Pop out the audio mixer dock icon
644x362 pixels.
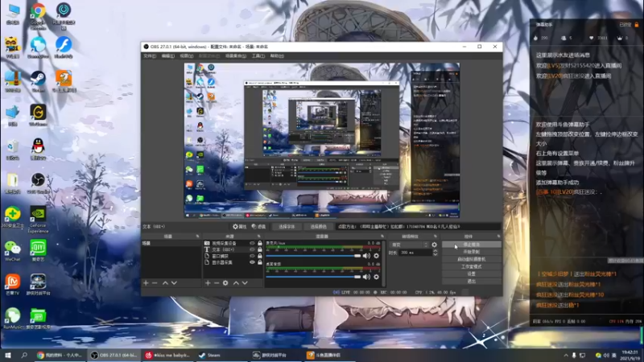point(382,237)
